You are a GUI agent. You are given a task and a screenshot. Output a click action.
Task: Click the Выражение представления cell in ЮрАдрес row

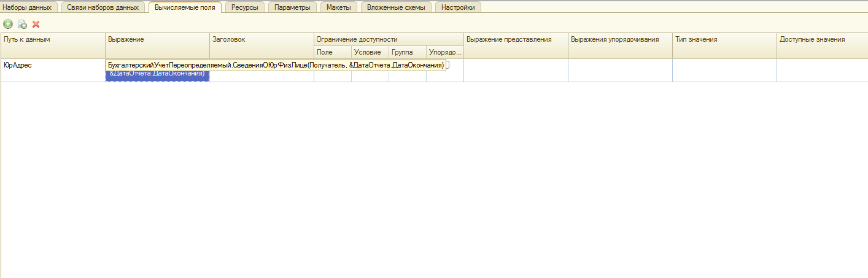click(516, 70)
